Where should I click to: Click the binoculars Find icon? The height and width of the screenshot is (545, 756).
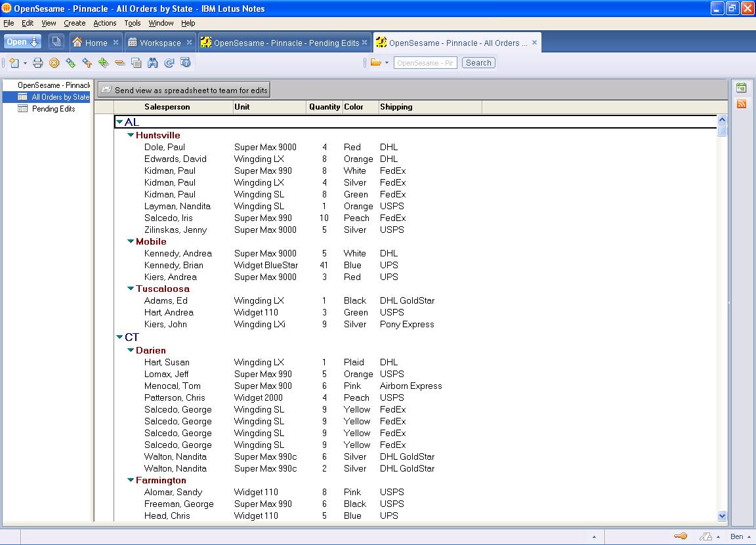[152, 63]
